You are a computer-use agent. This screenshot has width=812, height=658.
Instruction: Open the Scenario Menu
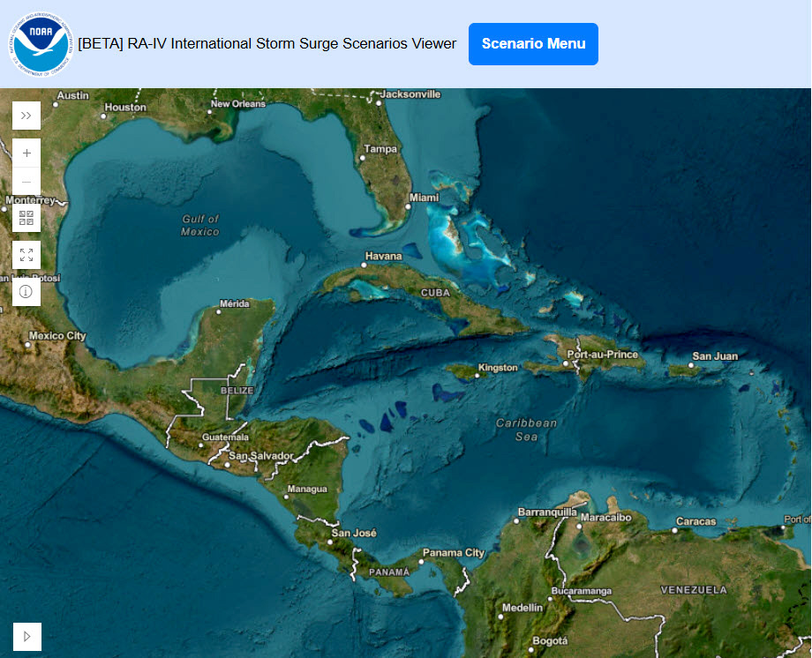coord(533,43)
